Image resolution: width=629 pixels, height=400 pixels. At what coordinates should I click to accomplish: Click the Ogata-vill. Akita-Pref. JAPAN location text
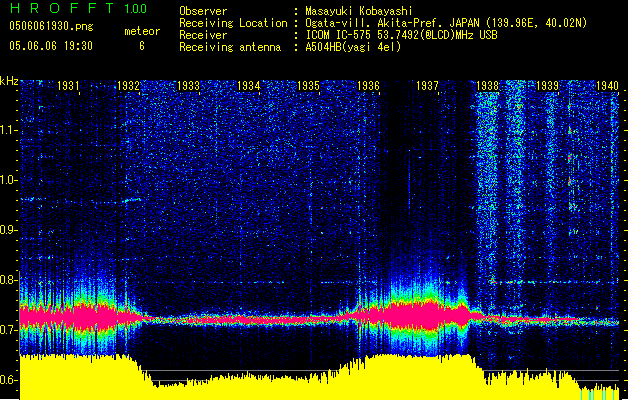point(446,23)
